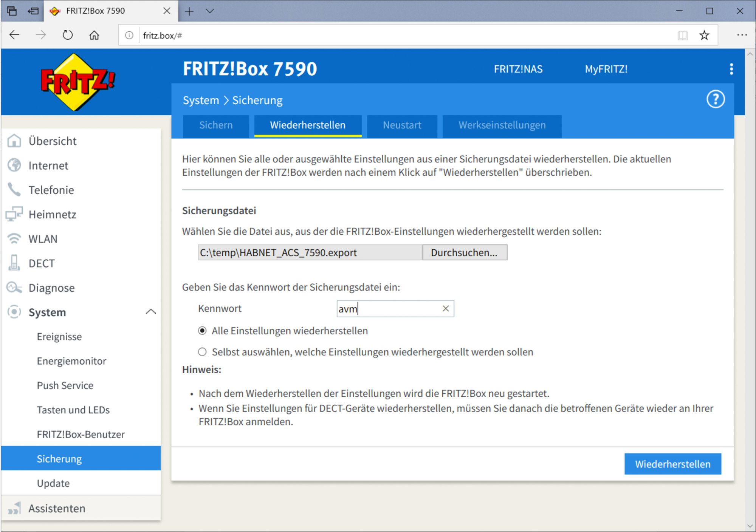Click Durchsuchen... to choose file
This screenshot has height=532, width=756.
click(x=464, y=253)
